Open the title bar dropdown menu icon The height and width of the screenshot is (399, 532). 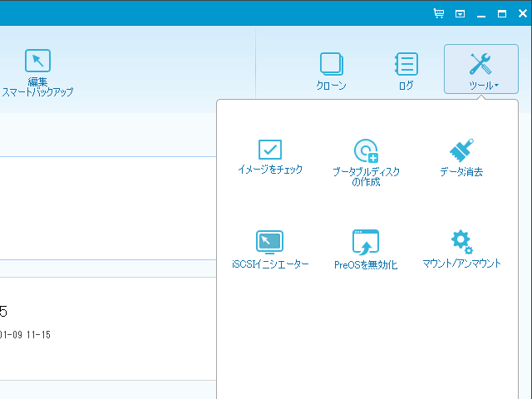click(460, 14)
